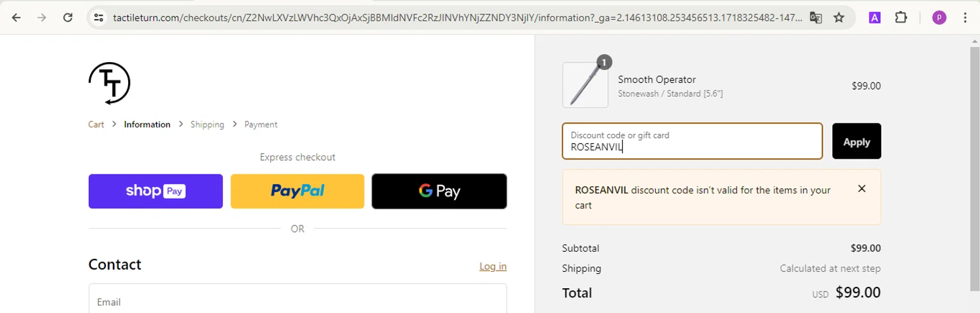
Task: Click the Tactile Turn logo
Action: click(x=110, y=83)
